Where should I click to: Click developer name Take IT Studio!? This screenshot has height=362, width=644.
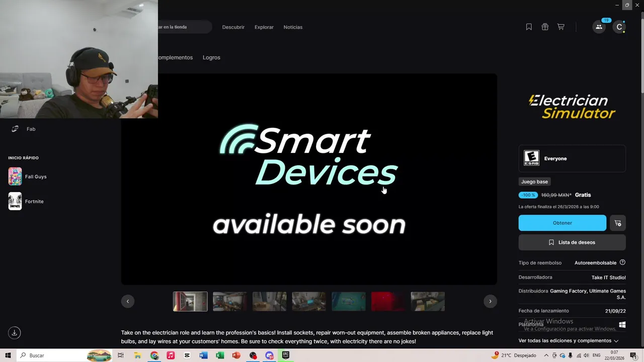pyautogui.click(x=609, y=278)
